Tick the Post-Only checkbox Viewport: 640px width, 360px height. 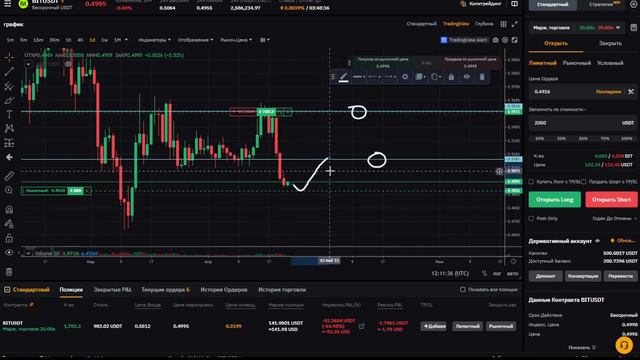pos(531,218)
